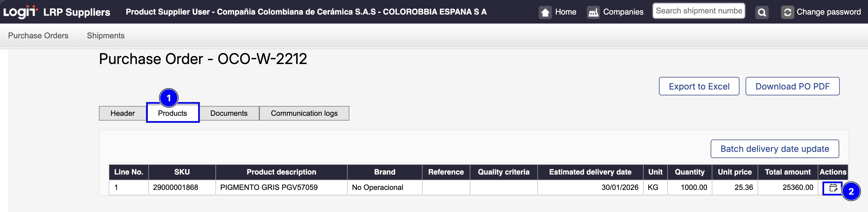
Task: Click the Export to Excel button
Action: (699, 87)
